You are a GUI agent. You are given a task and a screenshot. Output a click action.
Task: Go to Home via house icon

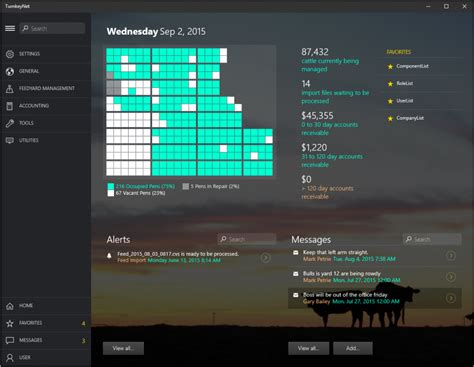coord(10,306)
